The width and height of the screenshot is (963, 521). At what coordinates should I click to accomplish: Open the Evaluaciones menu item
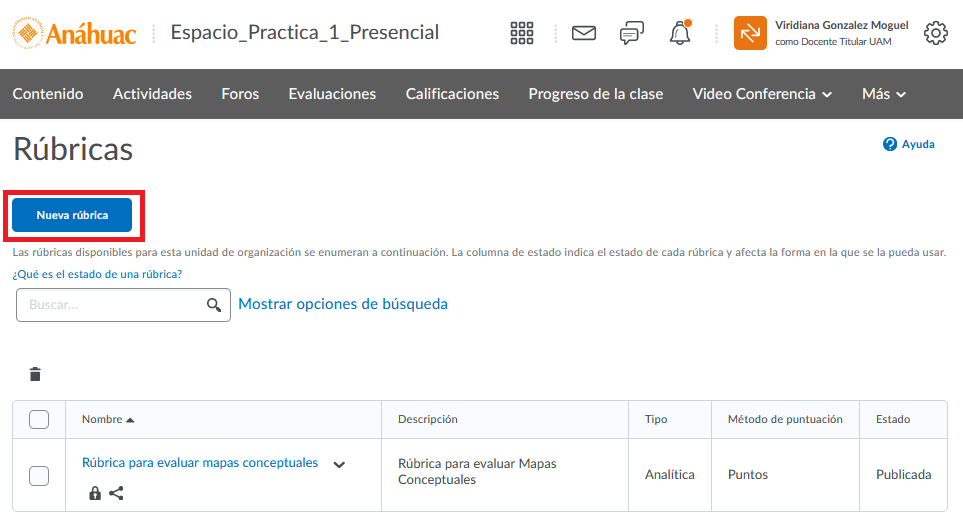[332, 94]
